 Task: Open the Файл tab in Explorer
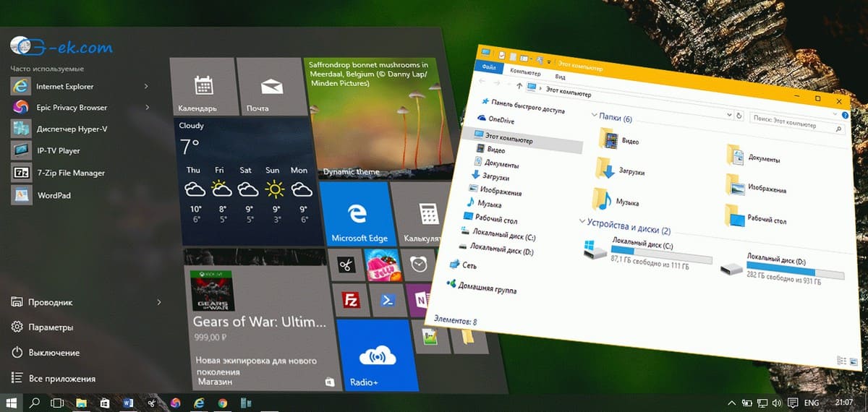point(488,66)
